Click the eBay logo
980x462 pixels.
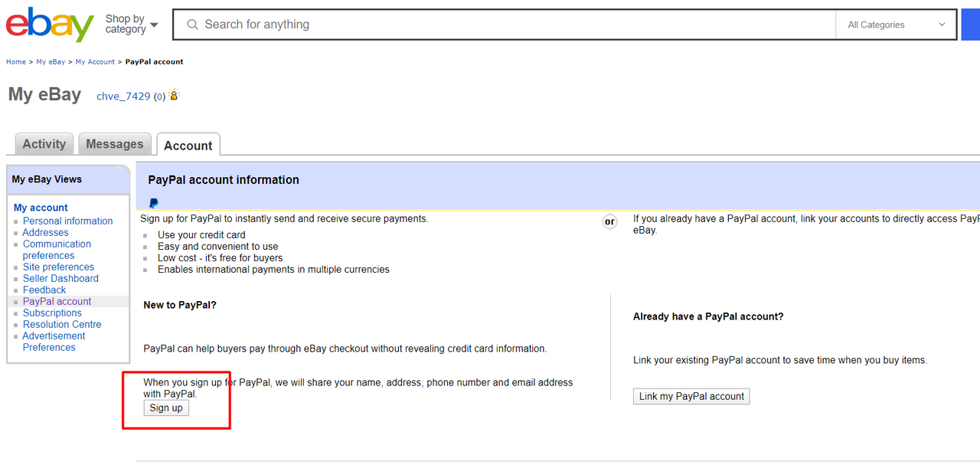[50, 25]
